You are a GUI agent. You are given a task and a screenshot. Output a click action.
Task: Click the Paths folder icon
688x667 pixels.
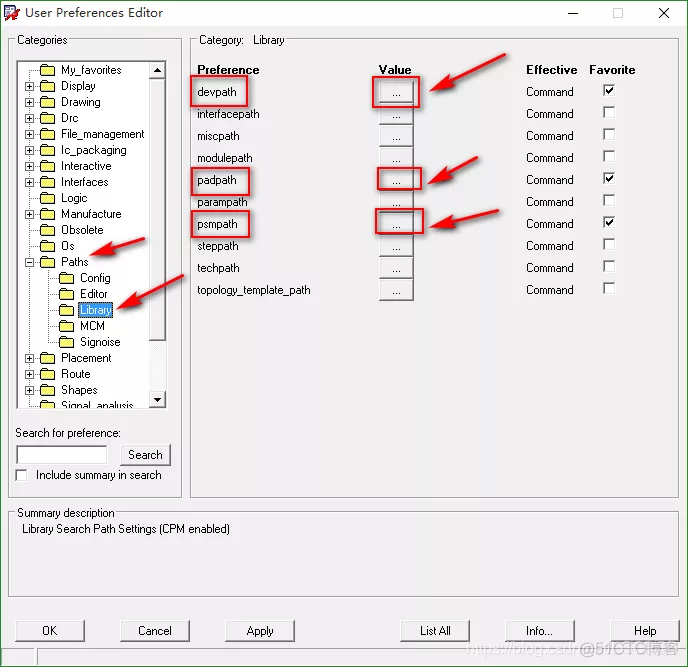click(47, 262)
